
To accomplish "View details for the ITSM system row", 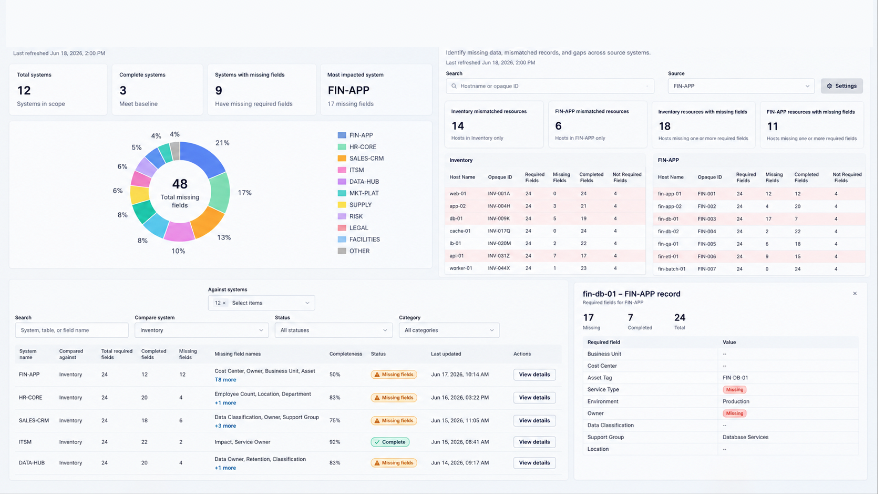I will point(534,442).
